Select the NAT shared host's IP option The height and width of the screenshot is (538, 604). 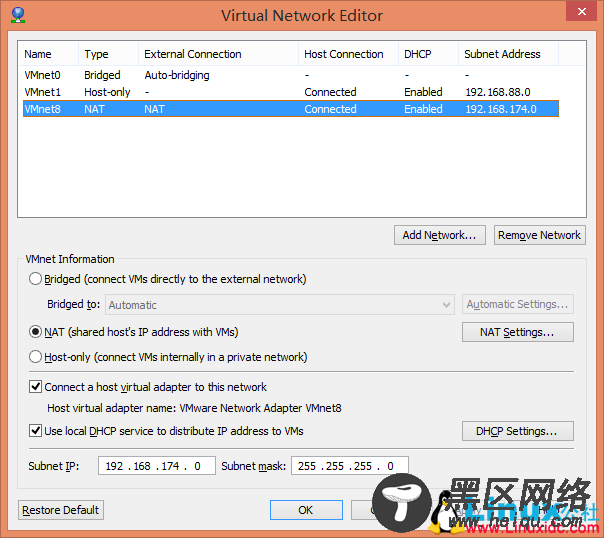click(x=35, y=332)
